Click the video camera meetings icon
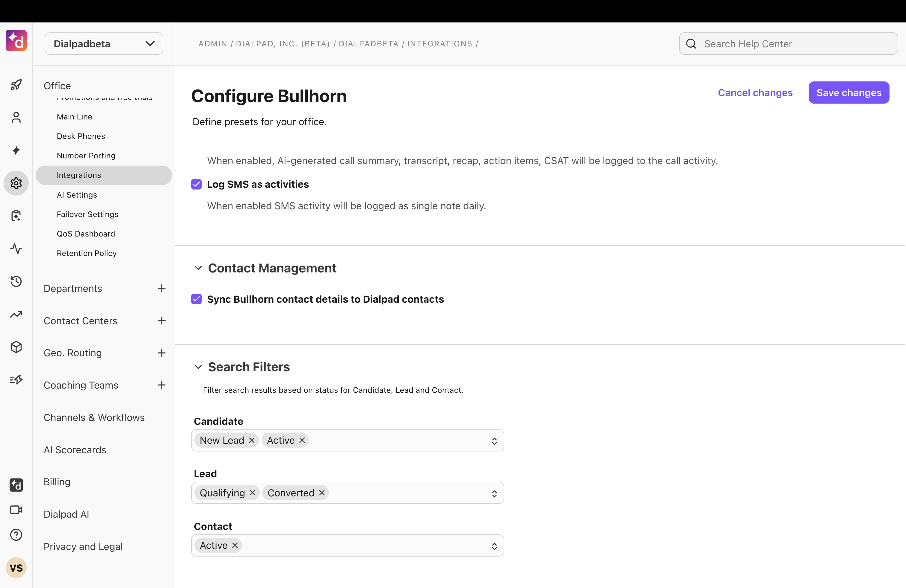 click(16, 510)
